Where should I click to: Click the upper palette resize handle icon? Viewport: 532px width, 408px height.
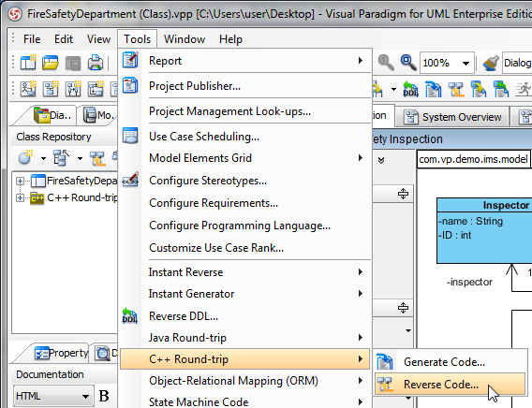(403, 194)
